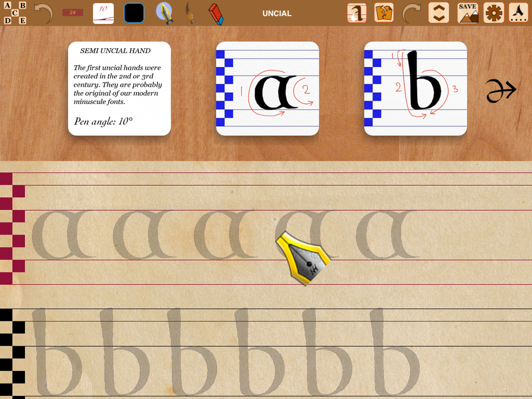This screenshot has height=399, width=532.
Task: Open the Semi Uncial Hand info card
Action: (119, 88)
